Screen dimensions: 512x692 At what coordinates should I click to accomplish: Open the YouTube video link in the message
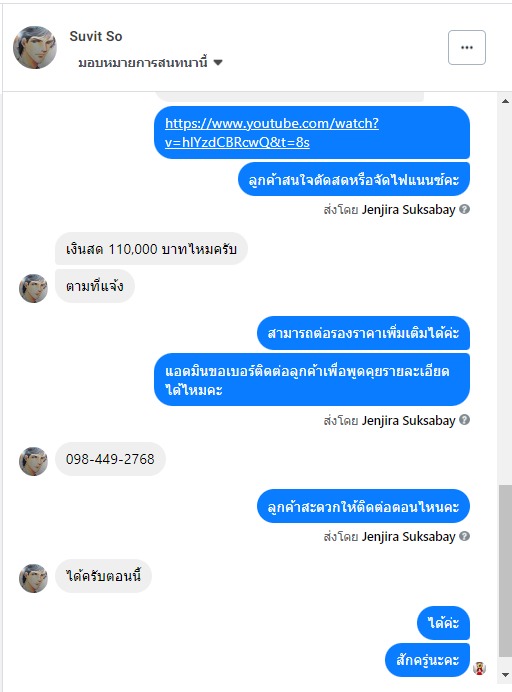click(272, 132)
